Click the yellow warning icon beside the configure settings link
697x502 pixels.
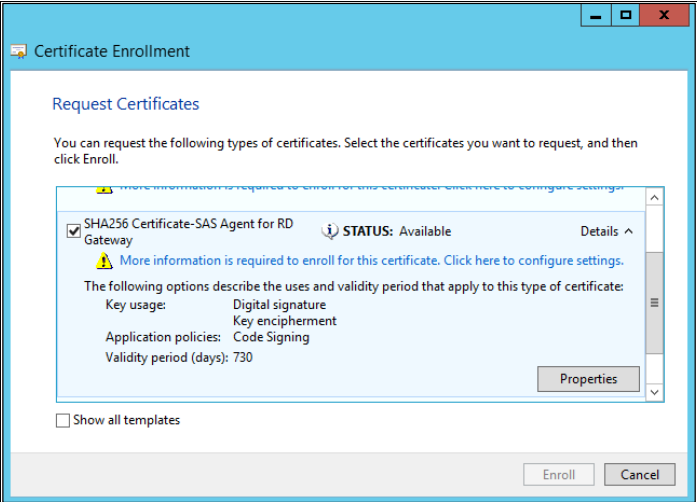coord(104,261)
